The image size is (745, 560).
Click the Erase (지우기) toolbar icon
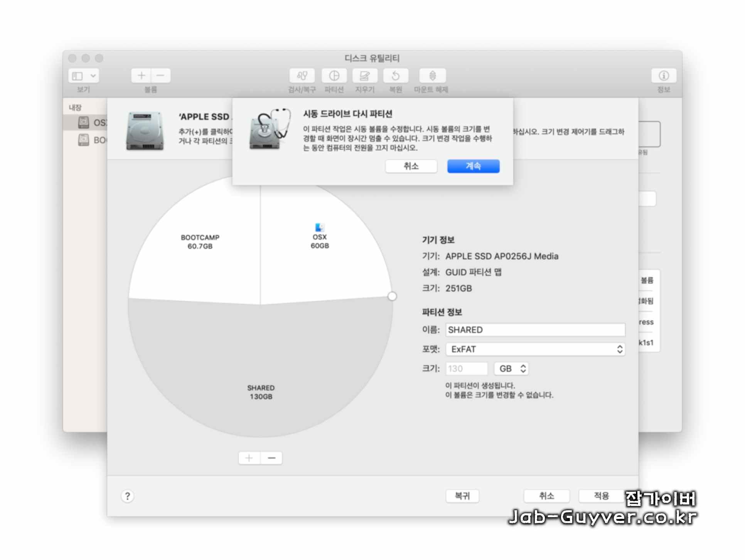point(365,76)
